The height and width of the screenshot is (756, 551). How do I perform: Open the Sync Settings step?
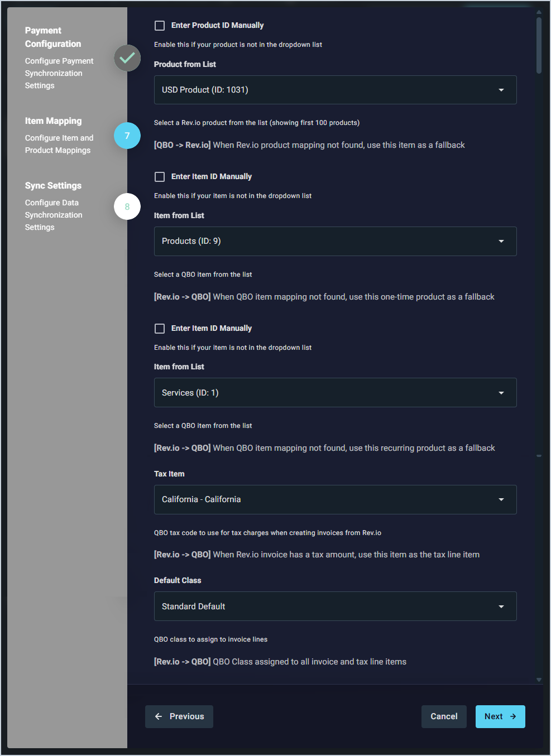54,186
